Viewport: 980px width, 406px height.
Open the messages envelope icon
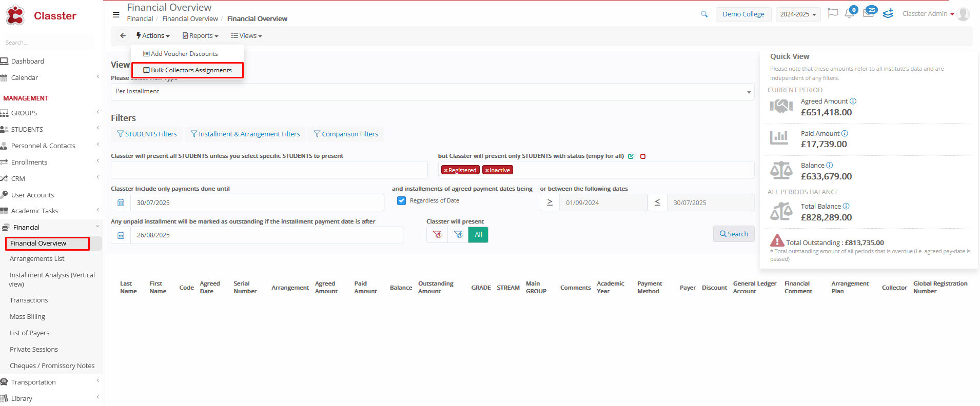[868, 13]
